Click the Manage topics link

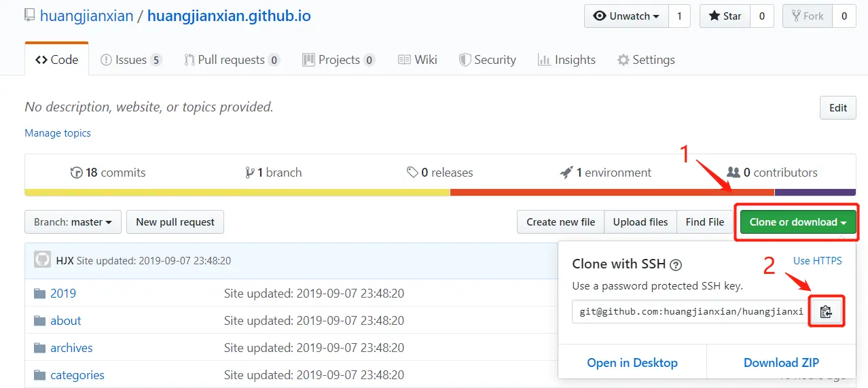(58, 133)
